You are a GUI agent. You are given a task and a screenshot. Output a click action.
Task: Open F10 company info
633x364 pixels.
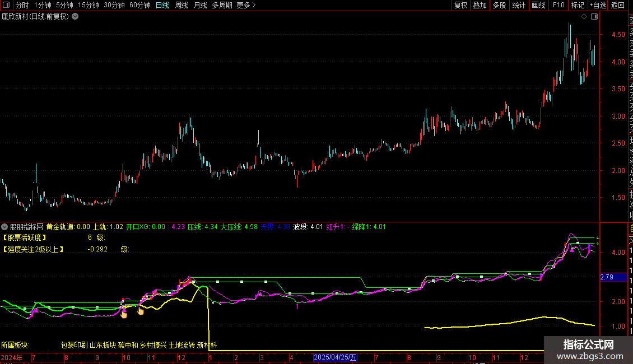point(558,5)
